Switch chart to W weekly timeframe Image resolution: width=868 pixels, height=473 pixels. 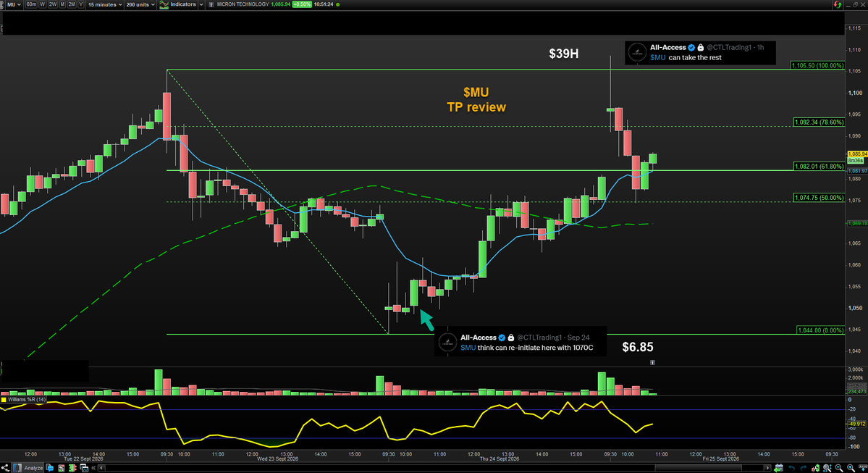click(x=42, y=4)
